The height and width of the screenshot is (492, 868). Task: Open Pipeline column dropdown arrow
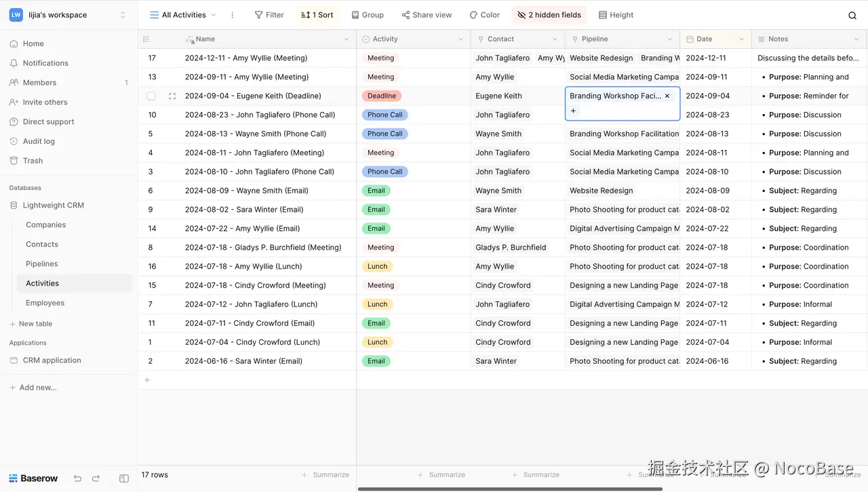click(670, 39)
